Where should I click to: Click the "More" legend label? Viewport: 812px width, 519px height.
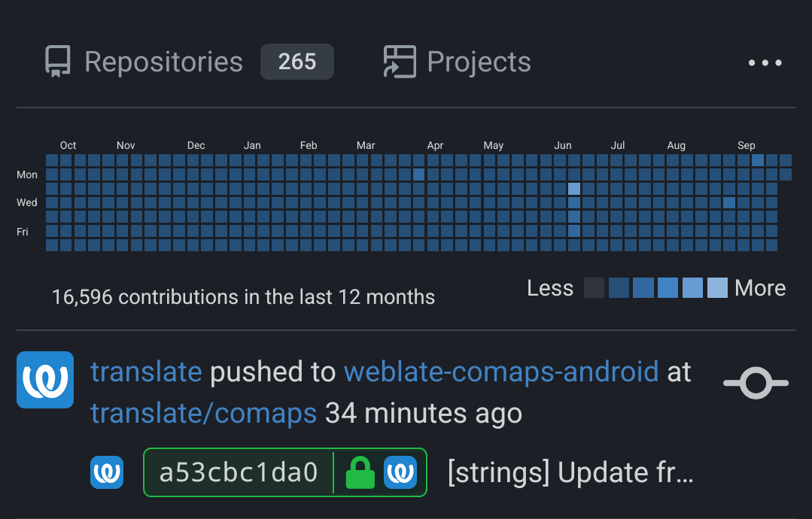click(760, 287)
